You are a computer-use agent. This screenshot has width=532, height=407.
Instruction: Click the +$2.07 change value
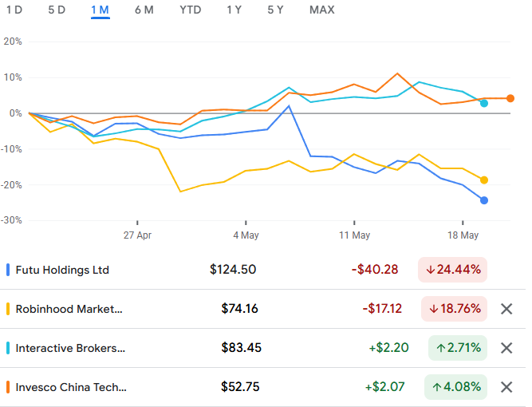click(384, 386)
